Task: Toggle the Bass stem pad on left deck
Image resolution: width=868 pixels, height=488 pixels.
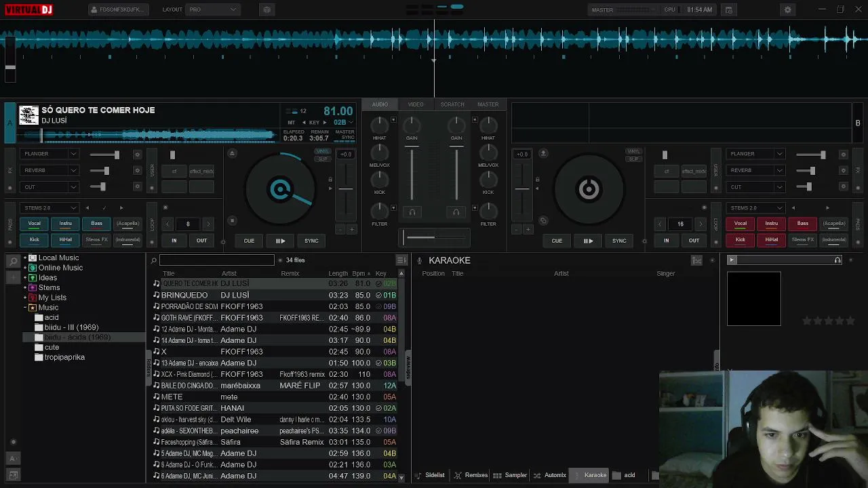Action: tap(97, 224)
